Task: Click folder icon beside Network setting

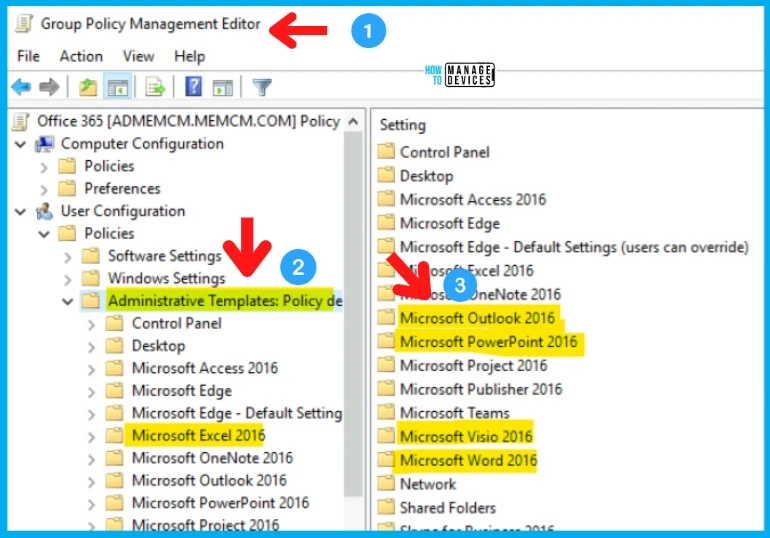Action: (386, 483)
